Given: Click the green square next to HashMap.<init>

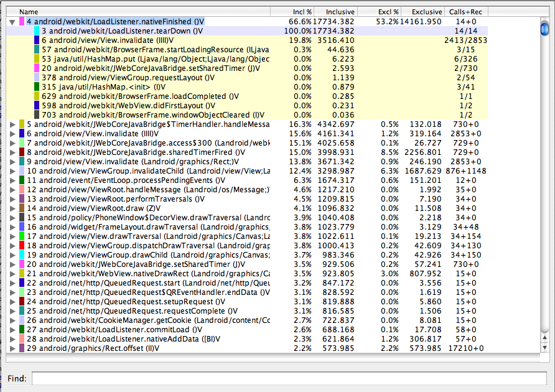Looking at the screenshot, I should pos(35,87).
